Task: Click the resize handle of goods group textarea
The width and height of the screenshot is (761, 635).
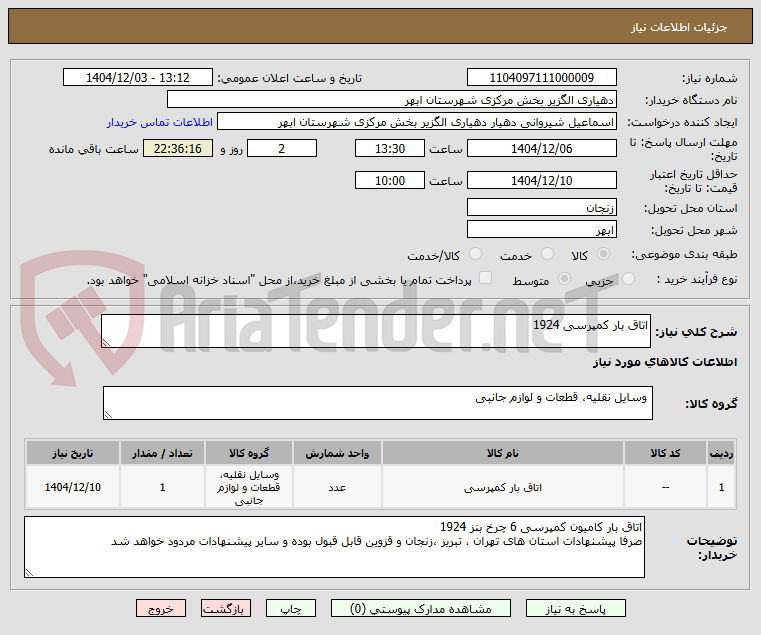Action: pyautogui.click(x=108, y=415)
